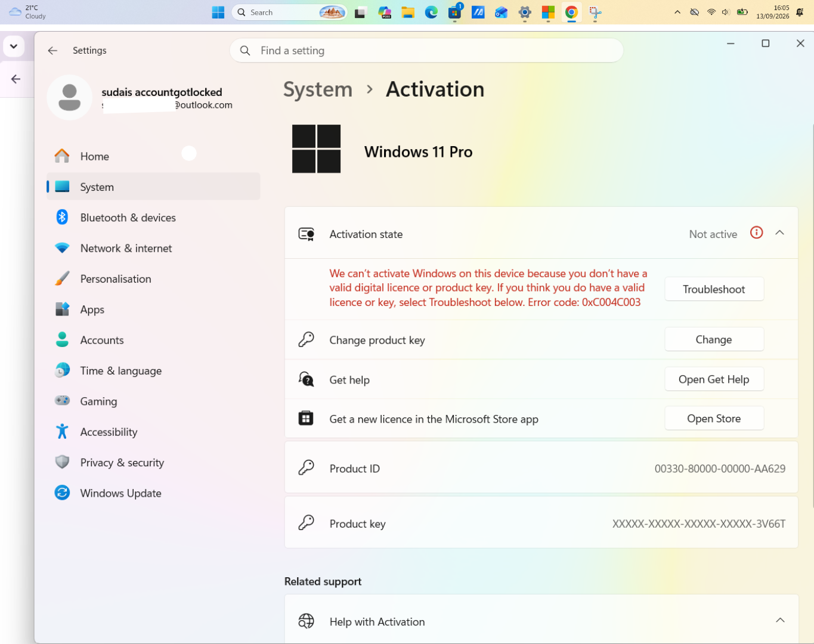The image size is (814, 644).
Task: Launch Microsoft 365 Copilot from the taskbar
Action: tap(385, 13)
